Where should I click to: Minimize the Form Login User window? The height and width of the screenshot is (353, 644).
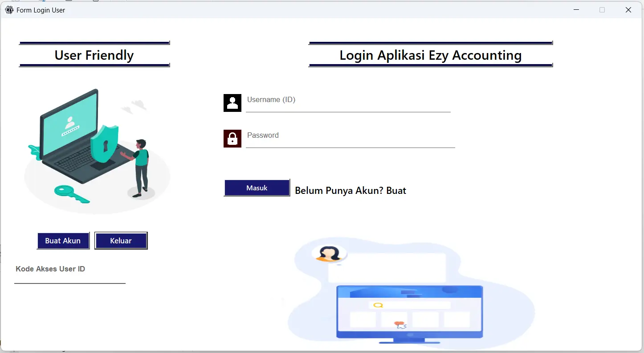576,10
